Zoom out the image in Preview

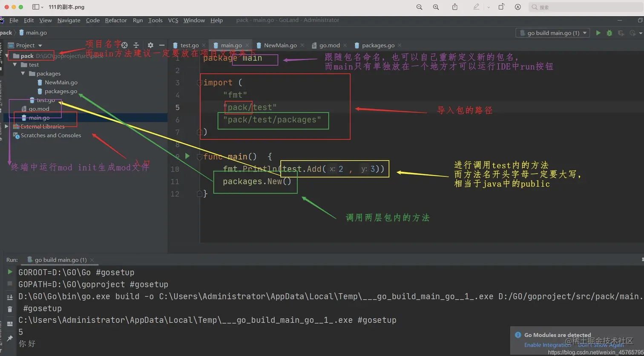coord(420,7)
